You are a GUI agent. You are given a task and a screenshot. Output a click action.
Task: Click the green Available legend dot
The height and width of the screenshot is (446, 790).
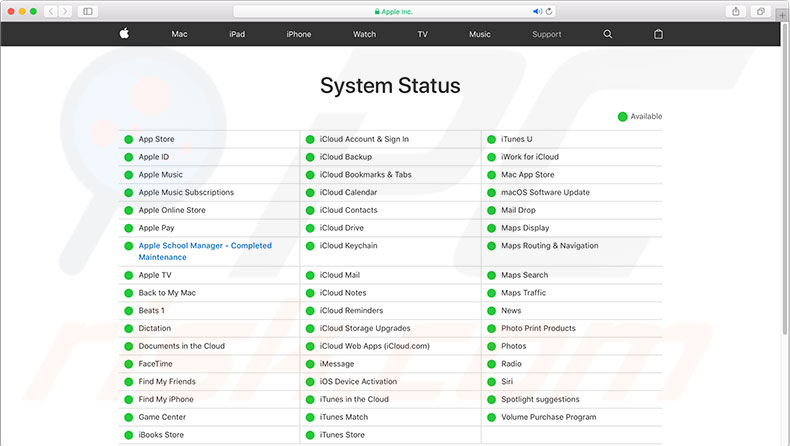(x=622, y=116)
